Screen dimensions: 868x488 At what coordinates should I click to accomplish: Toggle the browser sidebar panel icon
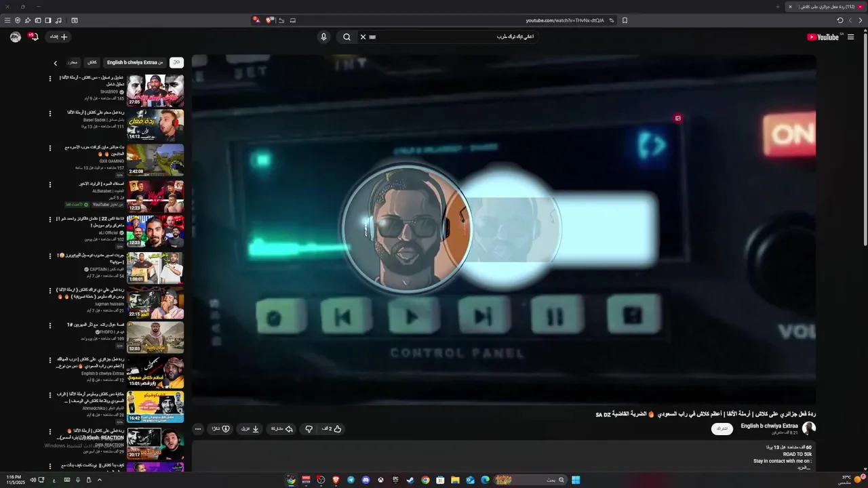(x=48, y=20)
